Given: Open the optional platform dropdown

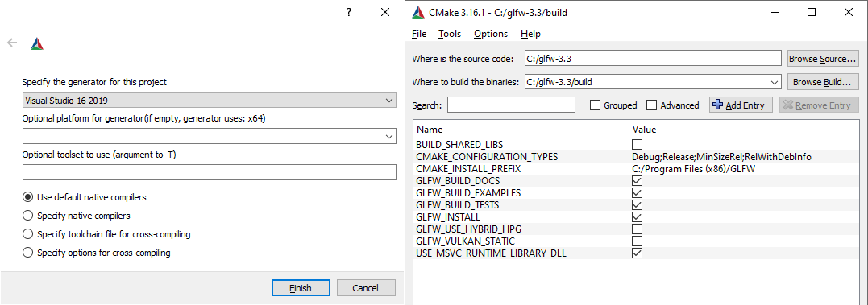Looking at the screenshot, I should coord(210,136).
